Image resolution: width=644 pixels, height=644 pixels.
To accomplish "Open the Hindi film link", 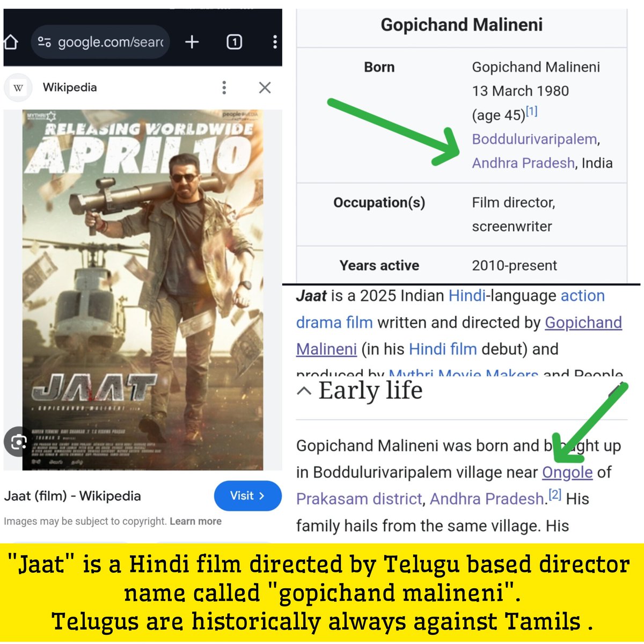I will coord(443,349).
